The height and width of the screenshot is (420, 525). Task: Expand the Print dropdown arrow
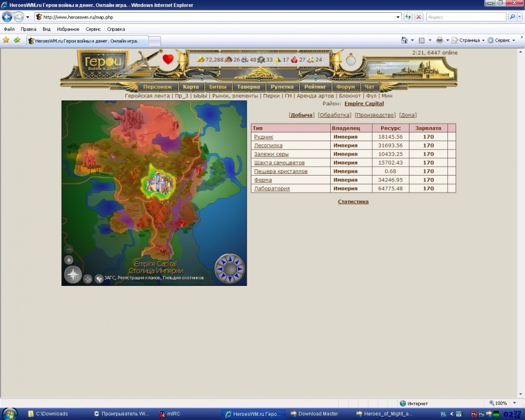[447, 40]
